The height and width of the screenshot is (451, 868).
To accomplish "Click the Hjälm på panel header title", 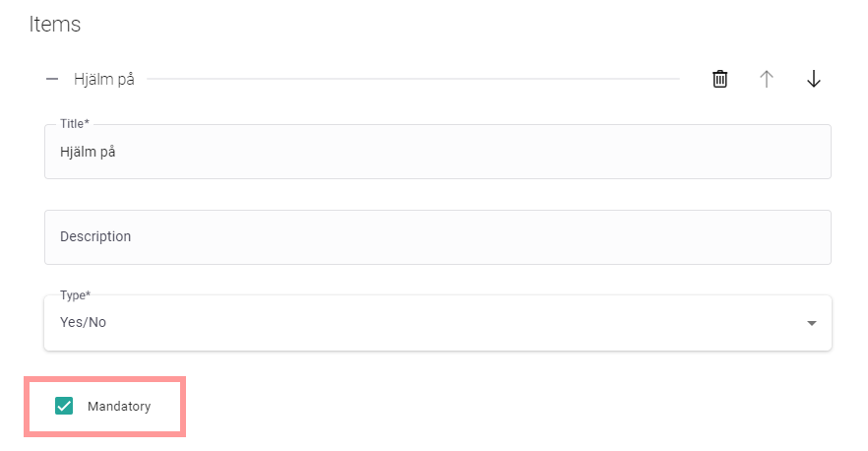I will tap(103, 79).
